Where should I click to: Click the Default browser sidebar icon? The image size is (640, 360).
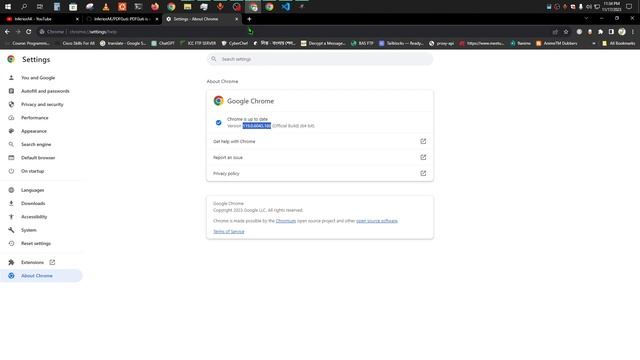11,158
